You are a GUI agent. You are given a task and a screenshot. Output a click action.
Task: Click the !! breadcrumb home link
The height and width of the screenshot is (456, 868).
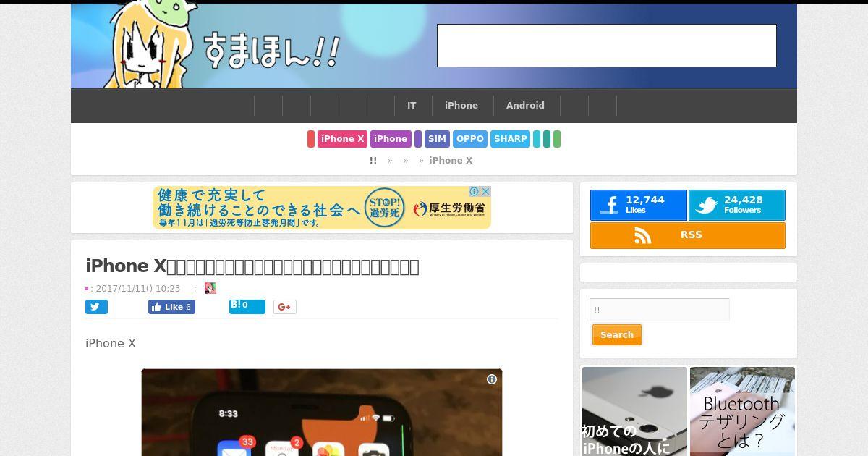click(373, 161)
